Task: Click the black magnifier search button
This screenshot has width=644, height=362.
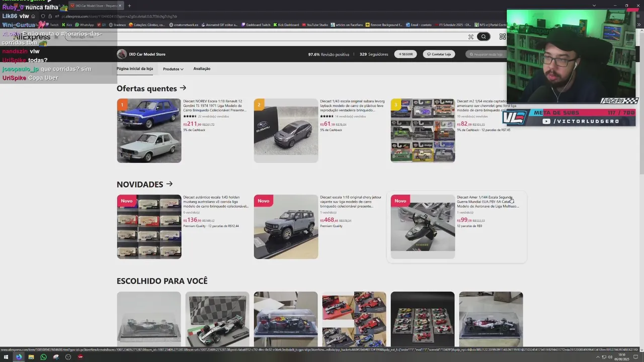Action: coord(484,37)
